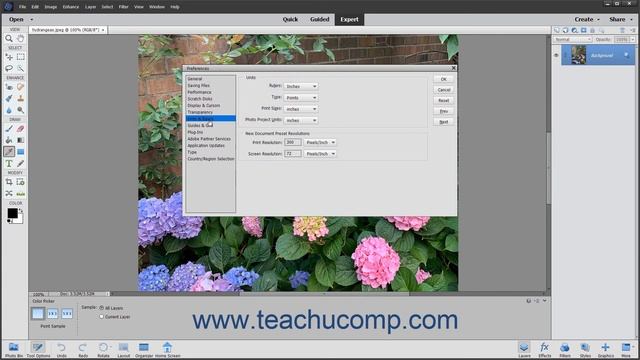Select the Crop tool

coord(9,182)
